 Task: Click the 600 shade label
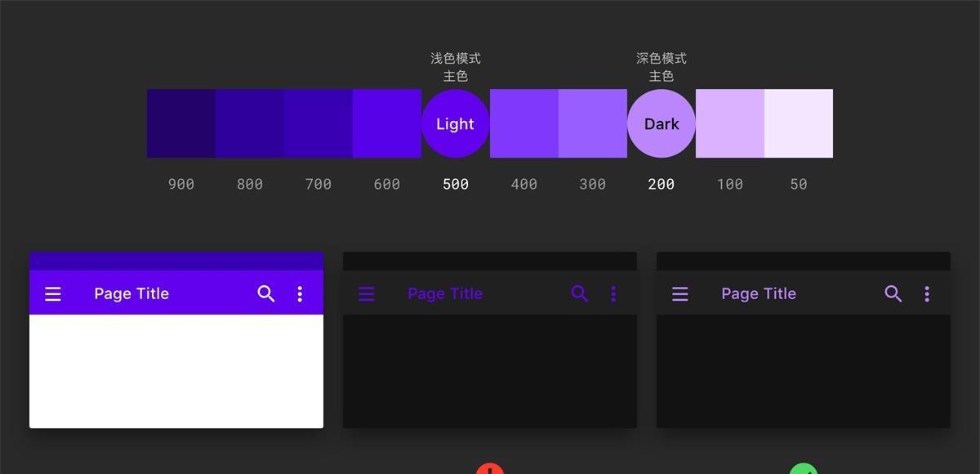[x=387, y=185]
